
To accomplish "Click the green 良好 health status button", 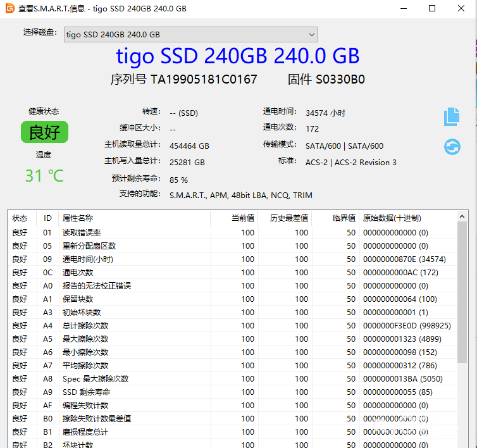I will 44,132.
